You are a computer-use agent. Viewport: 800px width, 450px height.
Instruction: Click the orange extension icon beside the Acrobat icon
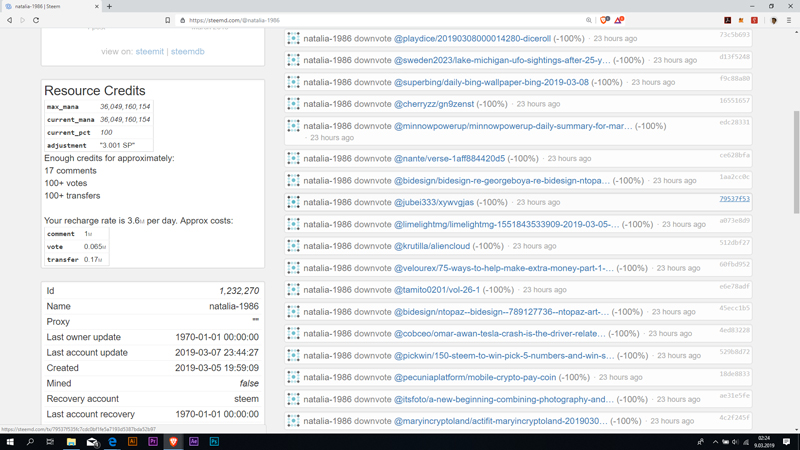pos(741,20)
